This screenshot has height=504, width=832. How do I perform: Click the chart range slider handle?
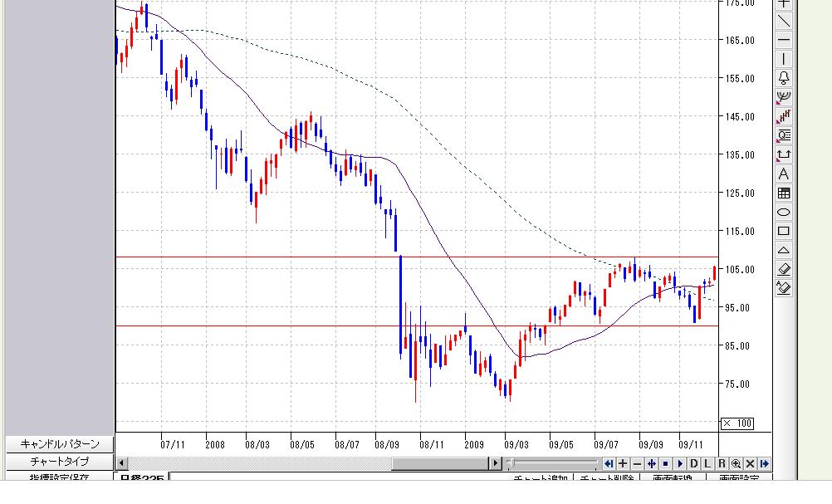[511, 463]
